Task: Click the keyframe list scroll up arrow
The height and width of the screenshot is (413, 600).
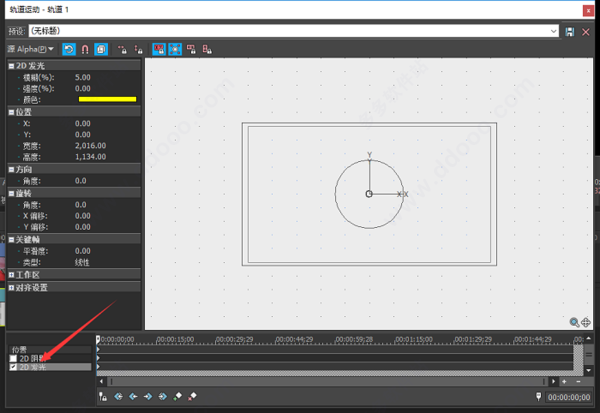Action: point(589,338)
